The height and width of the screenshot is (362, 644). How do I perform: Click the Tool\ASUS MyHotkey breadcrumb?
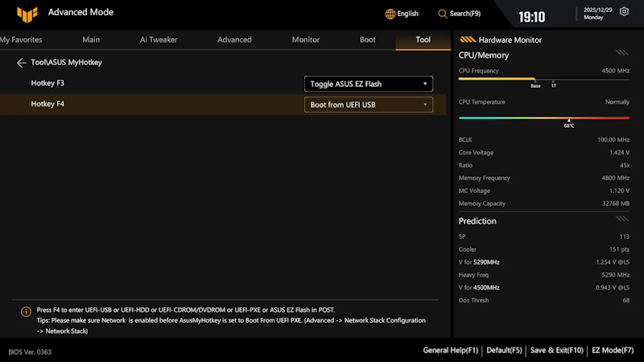tap(67, 63)
